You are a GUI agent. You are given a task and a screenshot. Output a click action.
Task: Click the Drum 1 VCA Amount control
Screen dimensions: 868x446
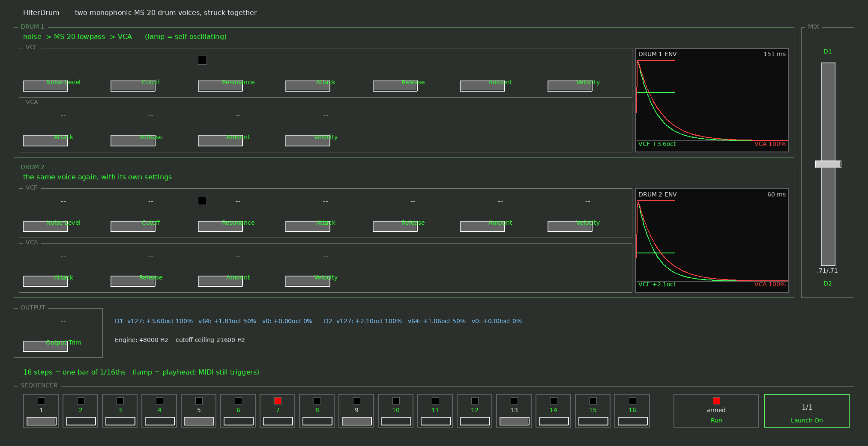(x=220, y=141)
